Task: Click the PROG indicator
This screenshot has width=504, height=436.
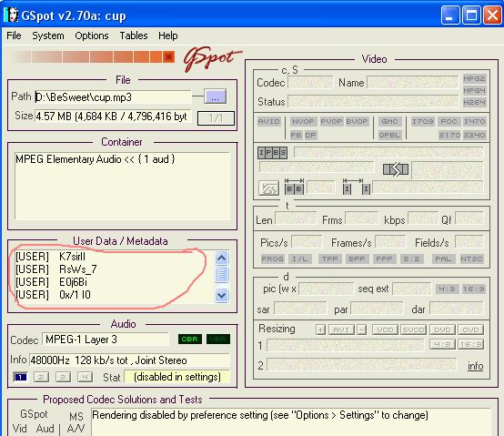Action: (x=272, y=259)
